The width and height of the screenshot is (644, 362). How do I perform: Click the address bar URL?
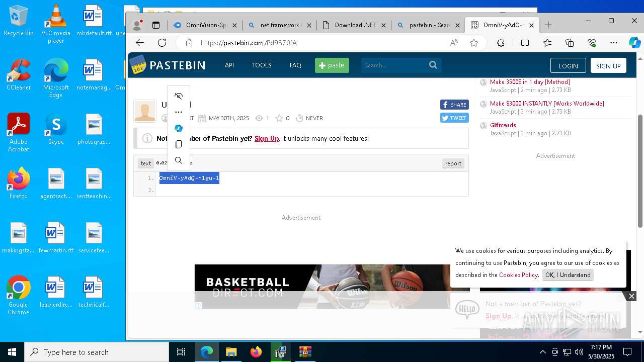pyautogui.click(x=249, y=43)
